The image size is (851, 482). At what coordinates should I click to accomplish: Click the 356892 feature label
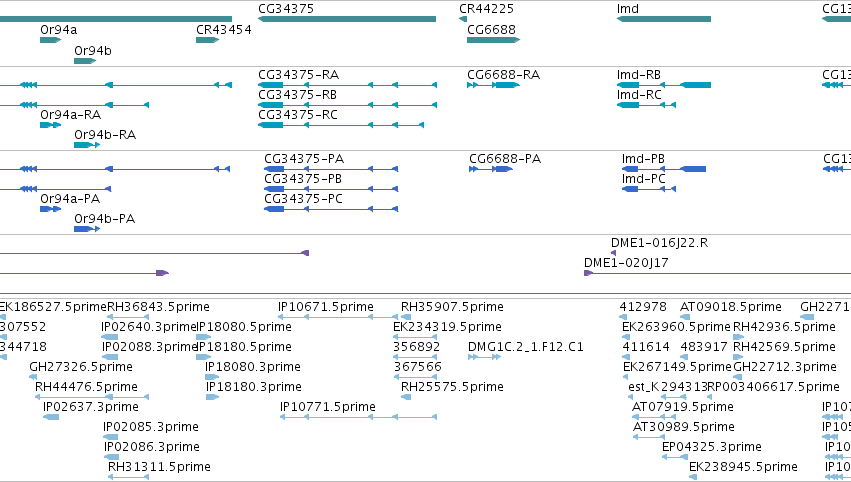click(417, 346)
